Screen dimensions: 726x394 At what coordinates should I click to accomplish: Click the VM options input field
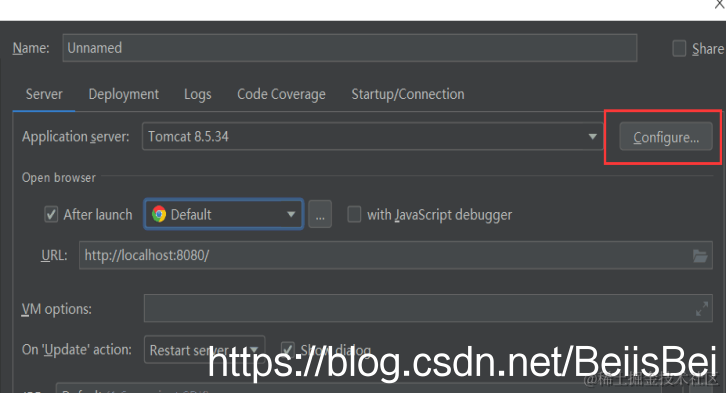point(428,308)
